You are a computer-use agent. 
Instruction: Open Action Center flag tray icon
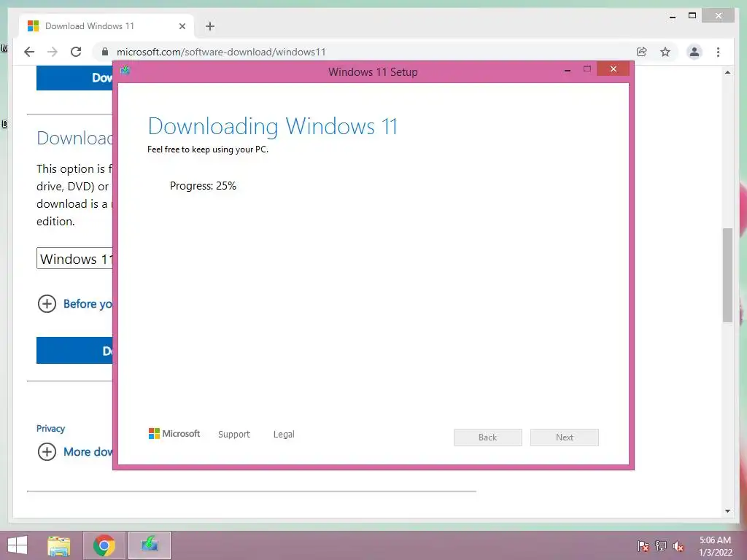643,545
